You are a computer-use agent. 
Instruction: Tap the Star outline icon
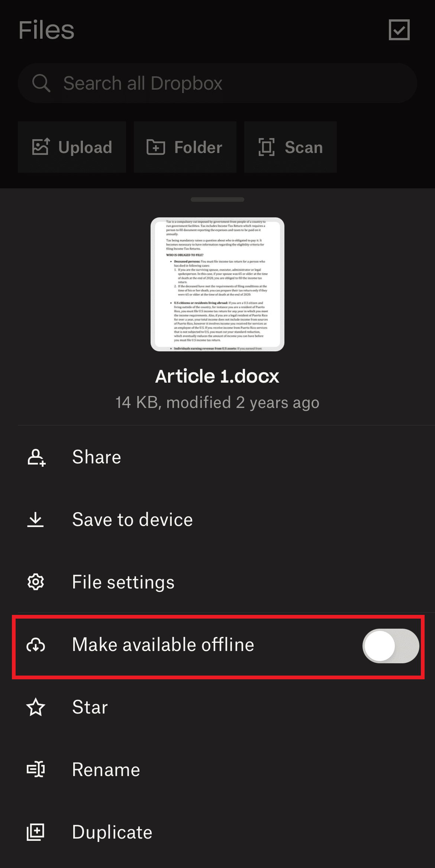(x=36, y=707)
